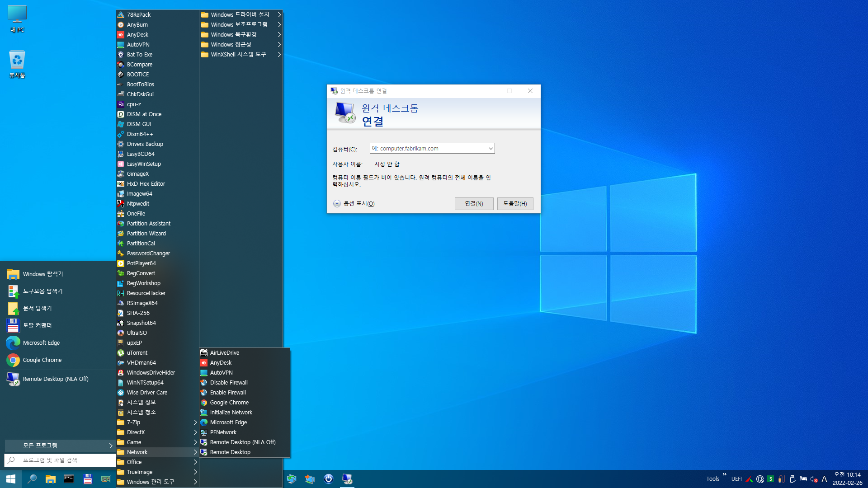Open 도구모음 탐색기 from start menu
This screenshot has width=868, height=488.
tap(59, 291)
